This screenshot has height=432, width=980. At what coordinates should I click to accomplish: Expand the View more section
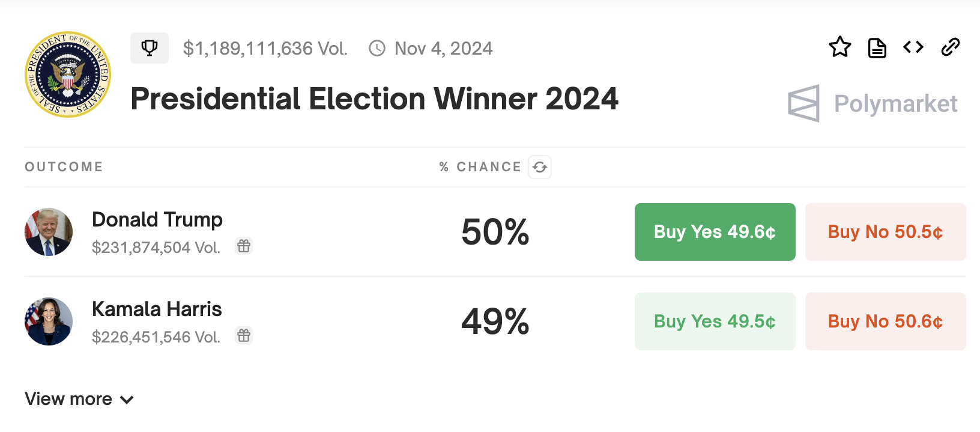pyautogui.click(x=68, y=398)
